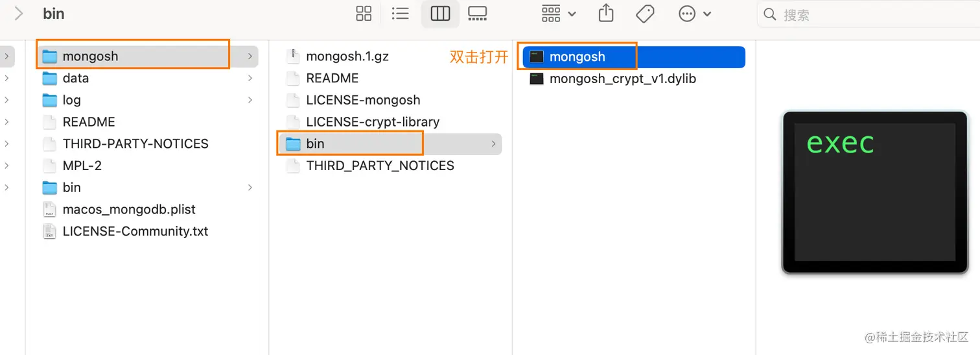Select macos_mongodb.plist file
Screen dimensions: 980x355
pyautogui.click(x=148, y=209)
